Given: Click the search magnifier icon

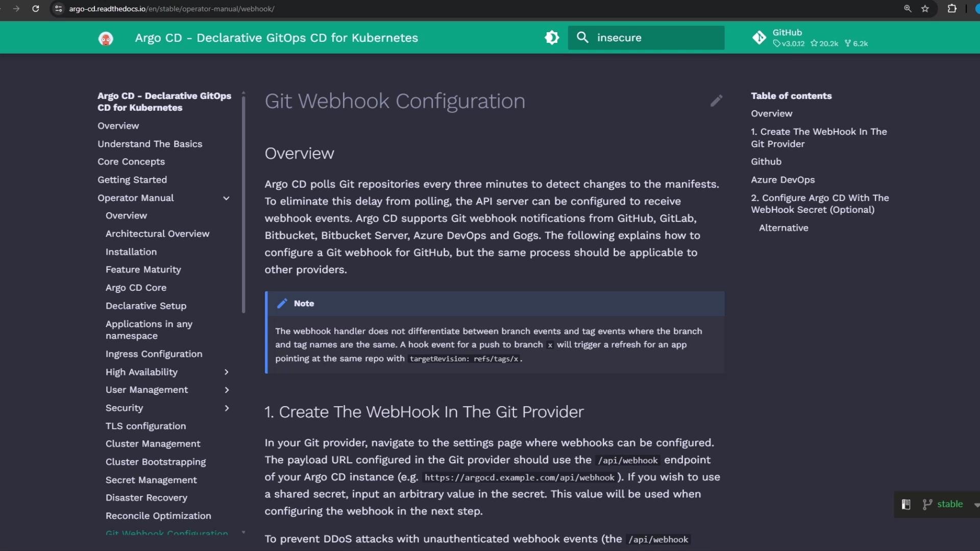Looking at the screenshot, I should pos(582,37).
